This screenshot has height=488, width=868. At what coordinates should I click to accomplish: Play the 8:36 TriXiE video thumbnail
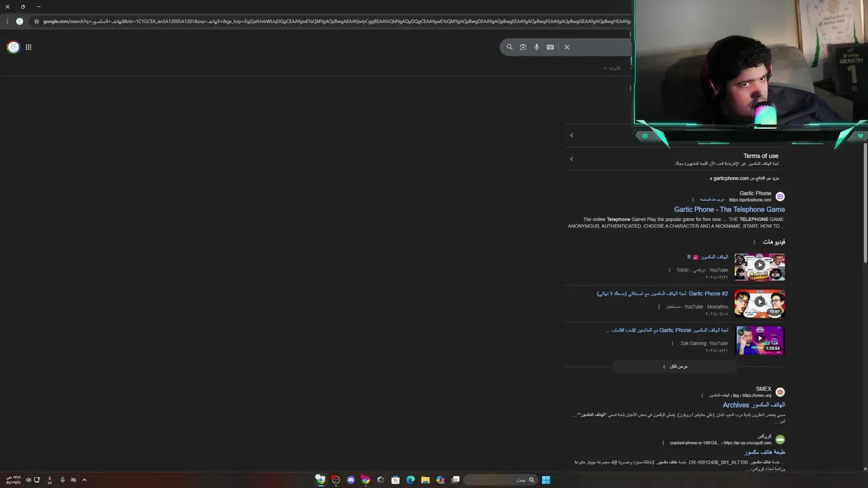click(x=759, y=266)
